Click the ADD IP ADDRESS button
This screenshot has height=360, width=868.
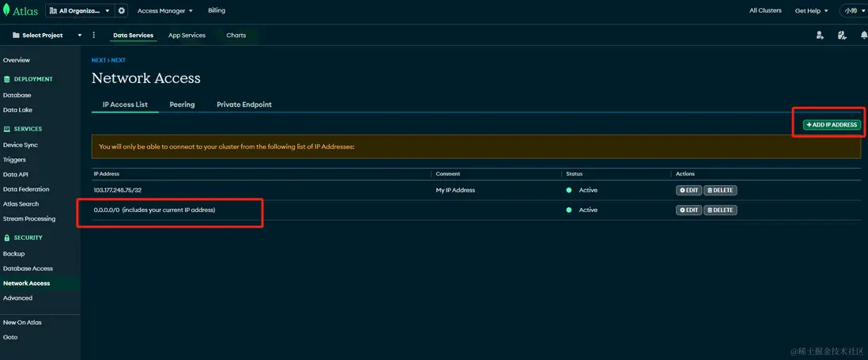coord(832,125)
